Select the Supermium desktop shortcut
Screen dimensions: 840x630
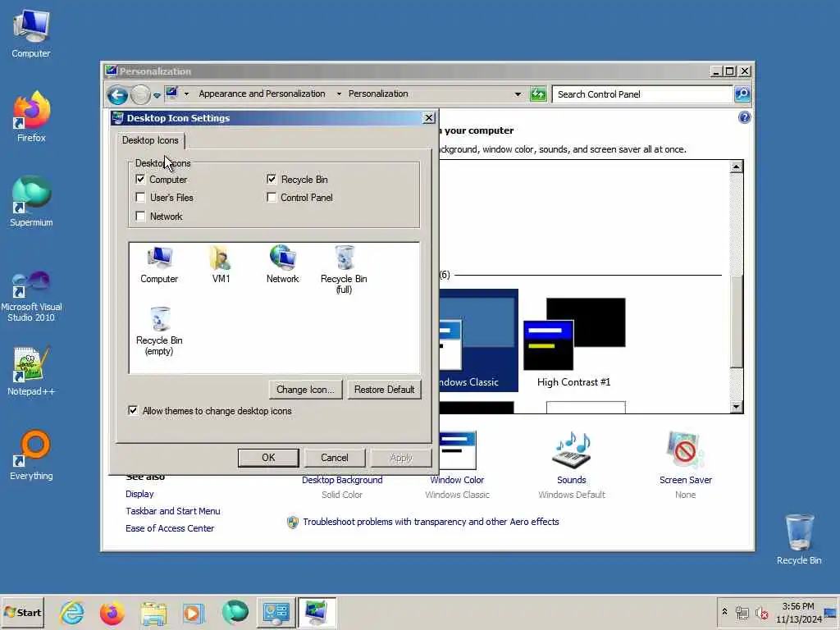tap(31, 202)
